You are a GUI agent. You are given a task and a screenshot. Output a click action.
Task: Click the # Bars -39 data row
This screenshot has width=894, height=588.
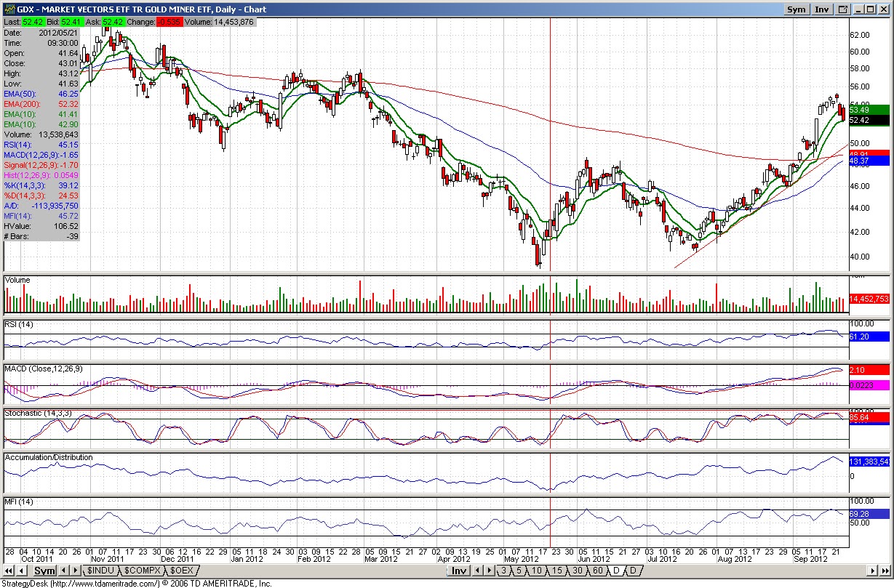click(x=41, y=236)
